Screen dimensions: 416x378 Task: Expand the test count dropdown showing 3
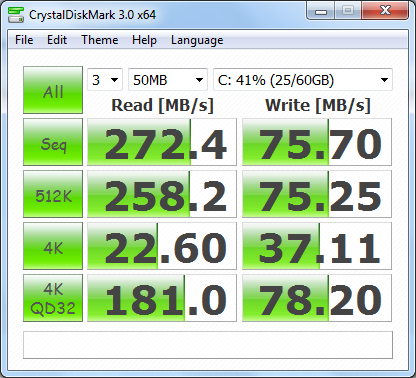(x=105, y=80)
